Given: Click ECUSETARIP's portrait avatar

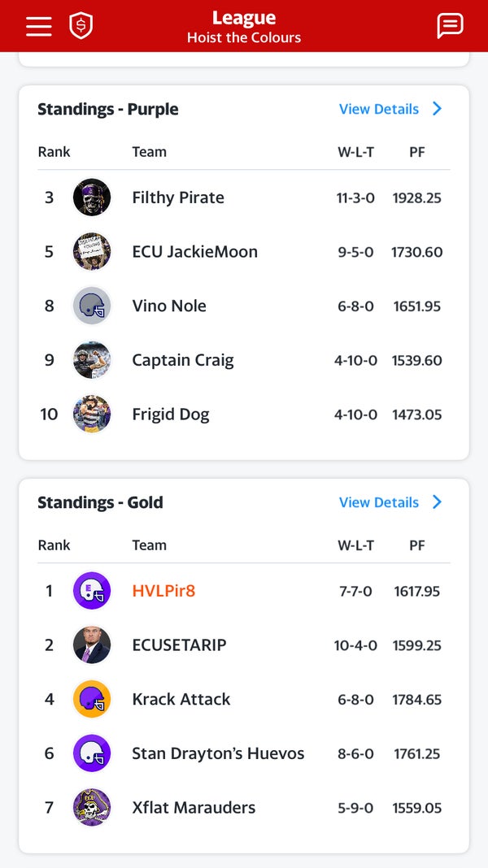Looking at the screenshot, I should 92,644.
